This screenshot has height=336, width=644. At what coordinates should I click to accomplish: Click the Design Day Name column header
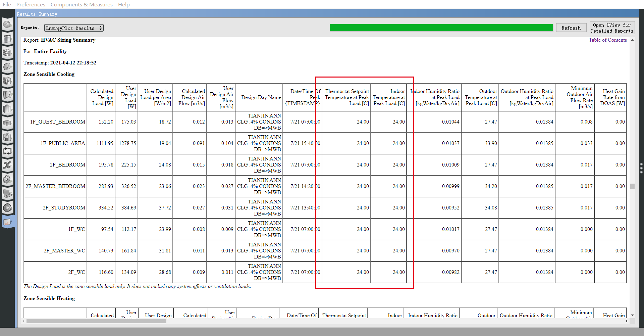[261, 97]
